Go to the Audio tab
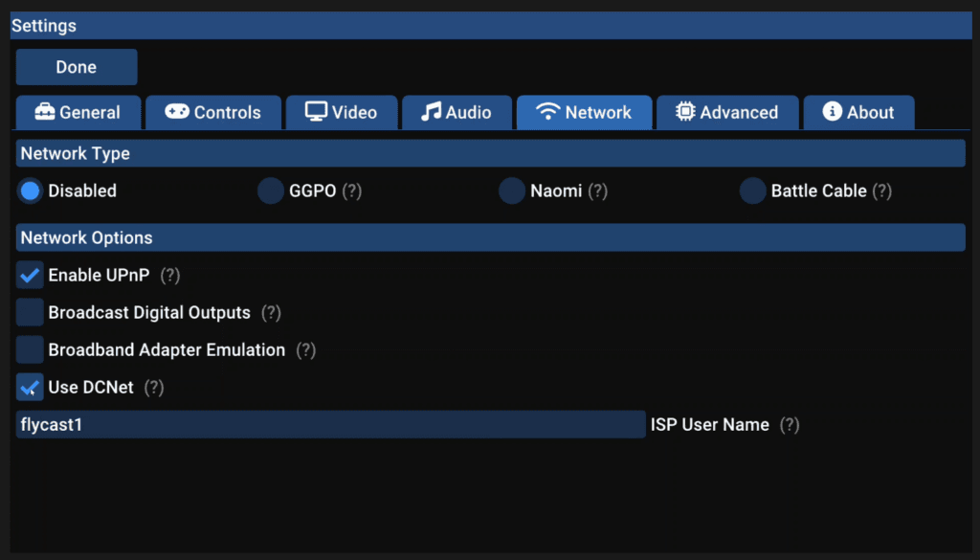The width and height of the screenshot is (980, 560). pos(457,112)
